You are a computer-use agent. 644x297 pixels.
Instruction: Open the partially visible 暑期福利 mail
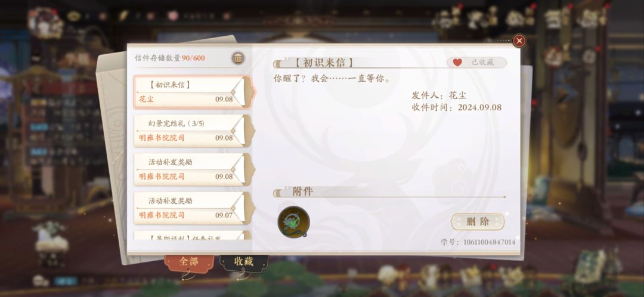(x=193, y=236)
